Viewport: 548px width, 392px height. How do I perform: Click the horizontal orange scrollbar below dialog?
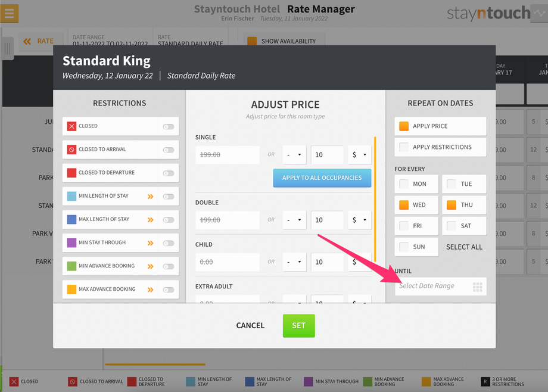pos(155,365)
